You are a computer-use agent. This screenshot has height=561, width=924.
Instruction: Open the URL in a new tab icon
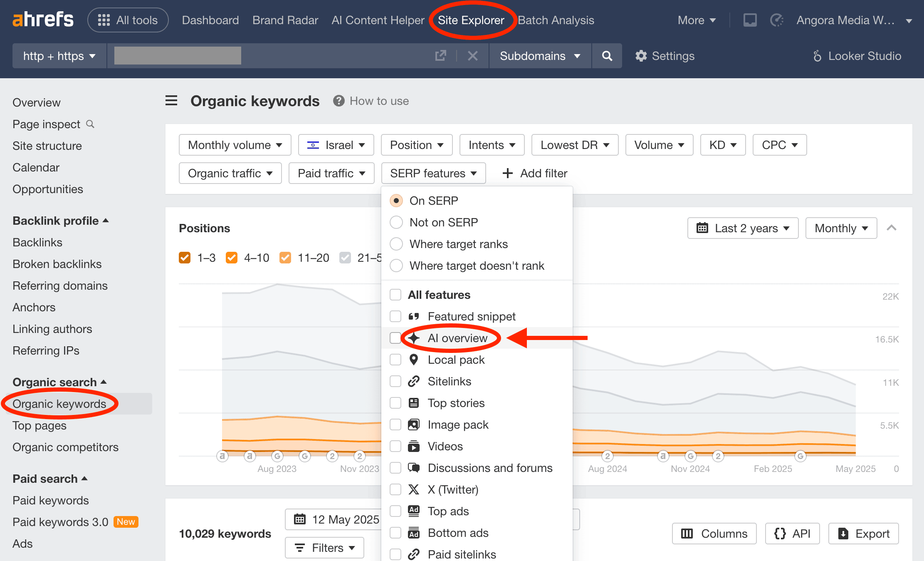(440, 56)
